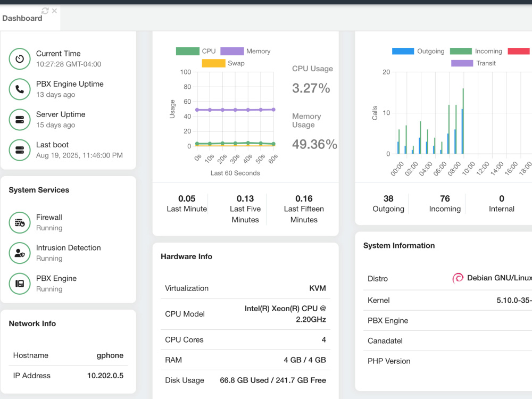Click the Kernel version 5.10.0-35 value
Viewport: 532px width, 399px height.
point(514,300)
